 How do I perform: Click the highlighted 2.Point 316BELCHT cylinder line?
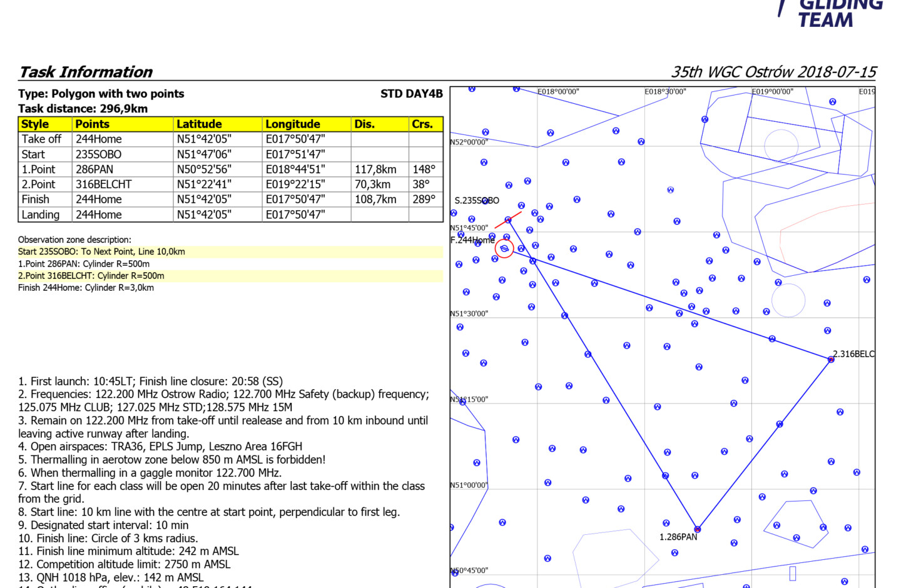click(91, 276)
